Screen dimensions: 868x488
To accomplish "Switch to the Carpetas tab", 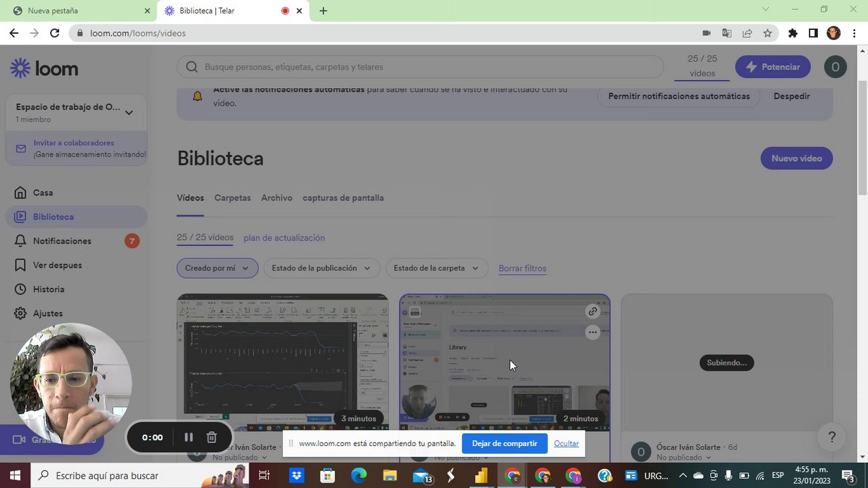I will pos(232,198).
